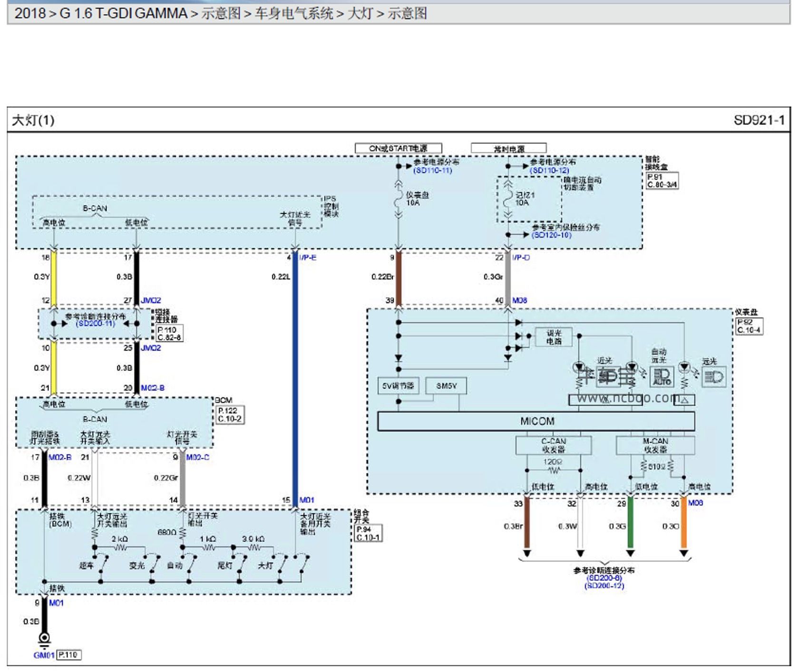799x672 pixels.
Task: Click the 调光电路 dimmer circuit block
Action: pyautogui.click(x=554, y=337)
